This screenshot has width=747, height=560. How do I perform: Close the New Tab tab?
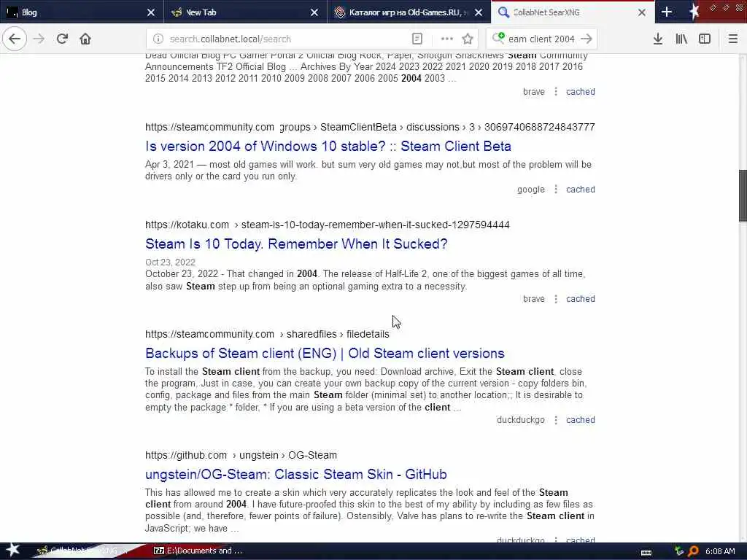point(314,12)
